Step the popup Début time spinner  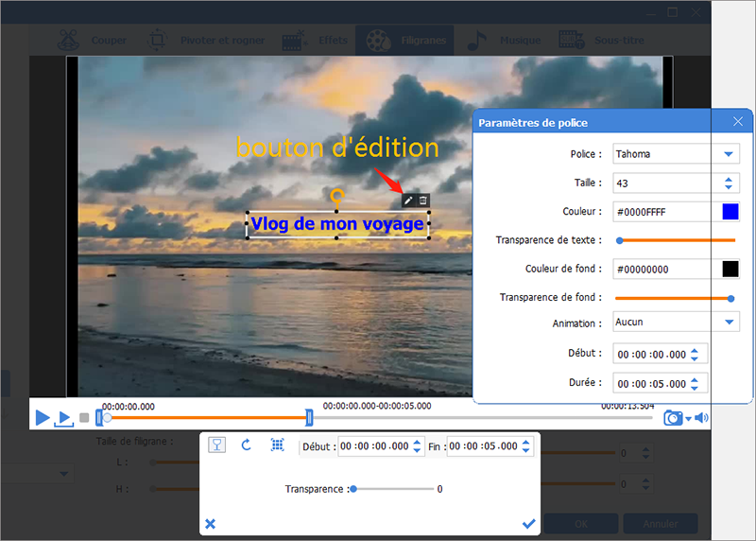(417, 445)
